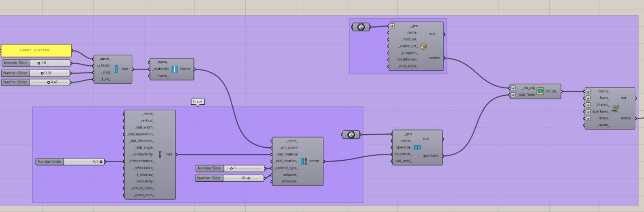Click the Shade group label
Viewport: 644px width, 212px height.
197,101
